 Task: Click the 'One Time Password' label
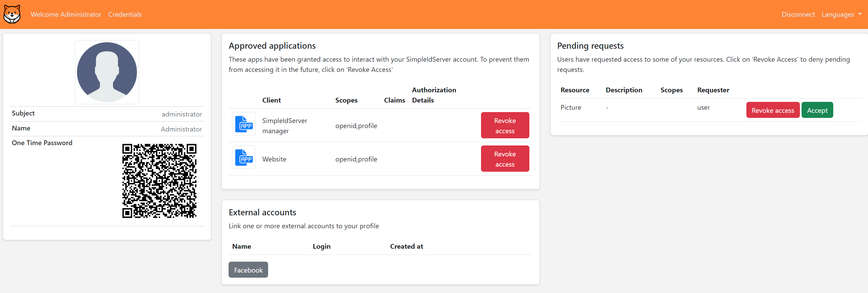[x=42, y=143]
